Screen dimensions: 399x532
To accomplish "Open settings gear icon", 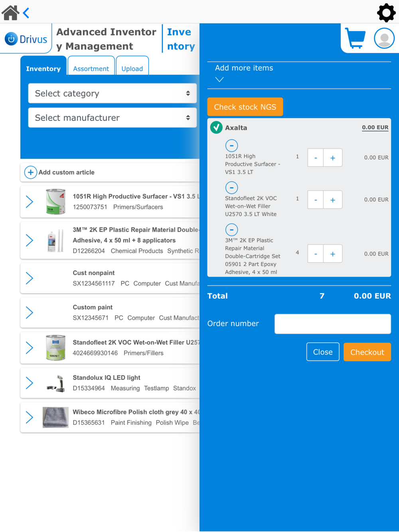I will 386,13.
